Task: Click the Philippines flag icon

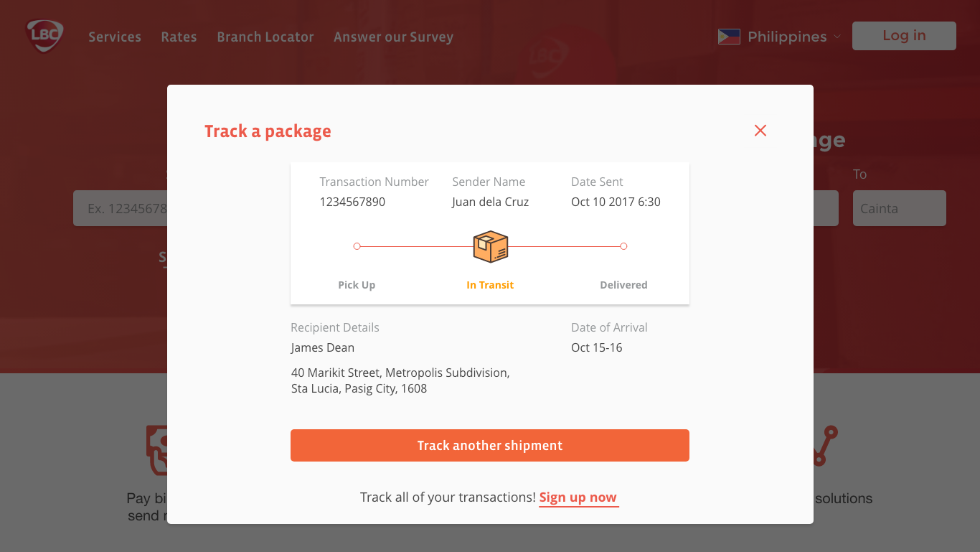Action: 729,37
